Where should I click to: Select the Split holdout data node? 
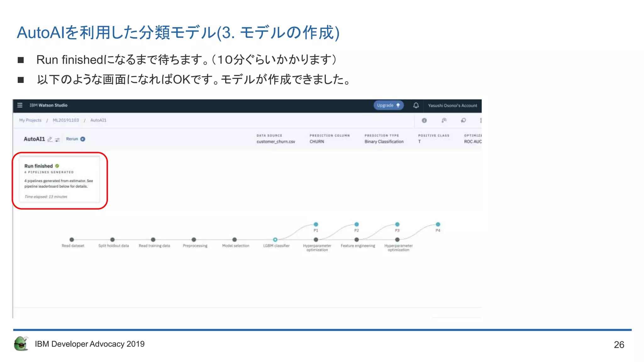113,239
